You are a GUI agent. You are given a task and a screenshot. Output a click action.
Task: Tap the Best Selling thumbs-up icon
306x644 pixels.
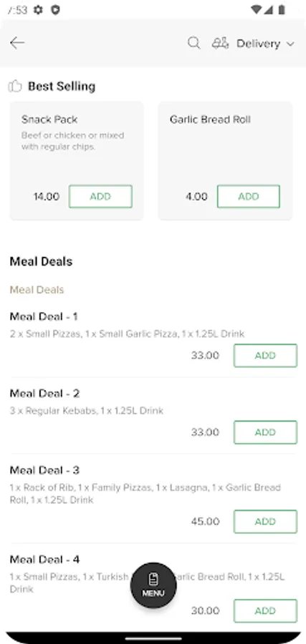15,87
